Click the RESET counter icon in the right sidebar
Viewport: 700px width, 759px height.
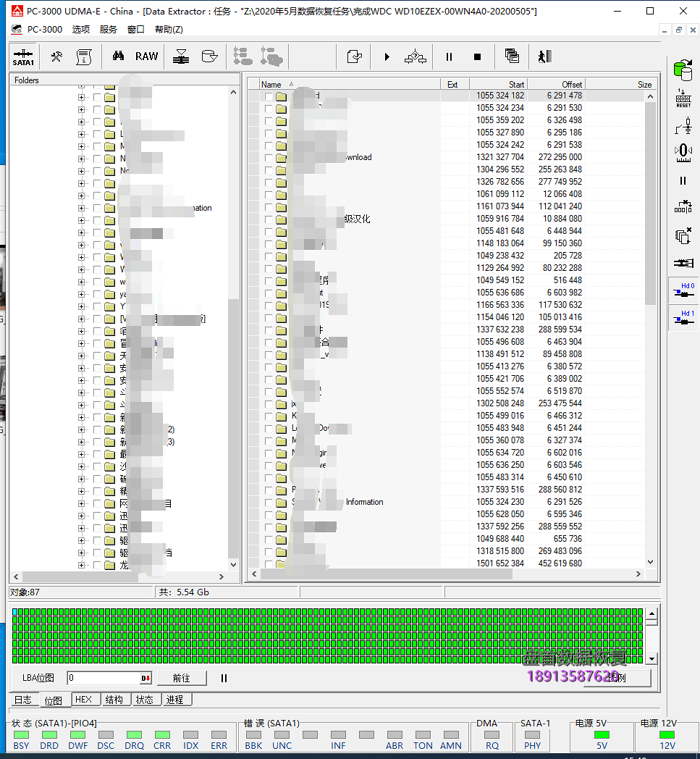tap(683, 98)
